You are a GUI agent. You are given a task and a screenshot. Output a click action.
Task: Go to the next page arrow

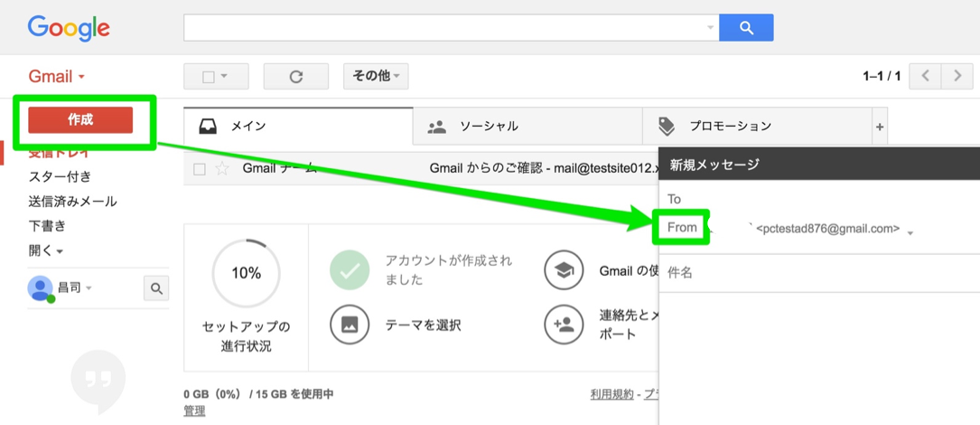[957, 76]
